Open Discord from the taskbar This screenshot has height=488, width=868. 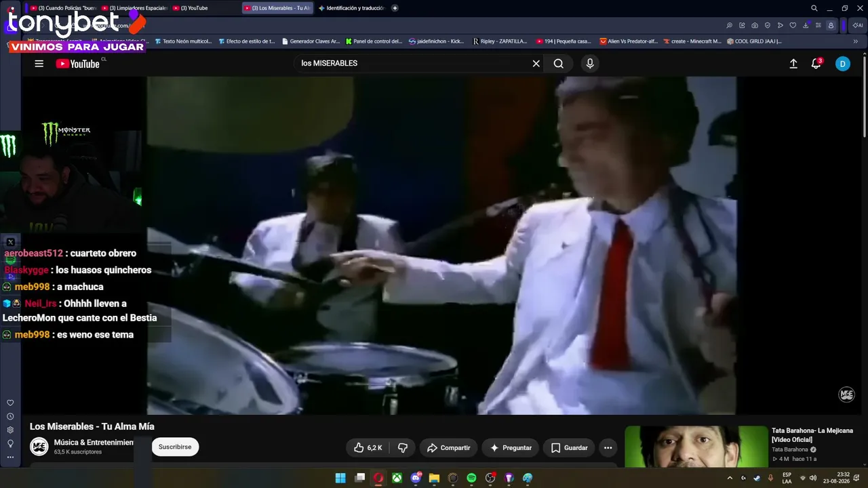tap(416, 478)
